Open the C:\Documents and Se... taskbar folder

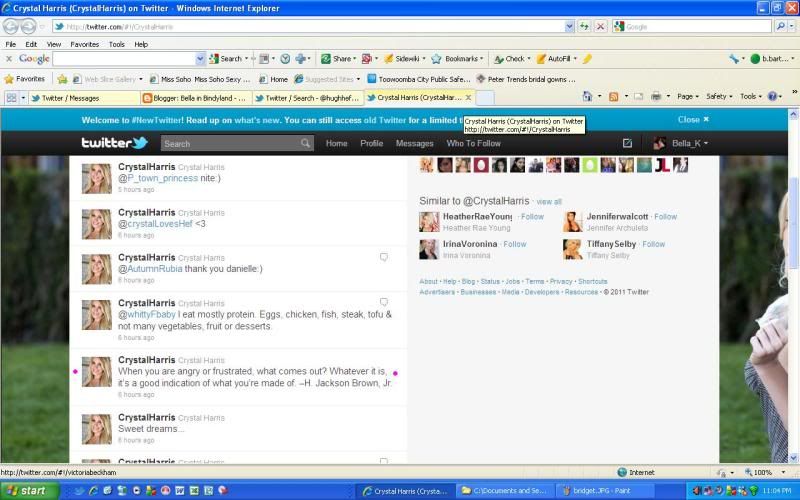pyautogui.click(x=504, y=491)
